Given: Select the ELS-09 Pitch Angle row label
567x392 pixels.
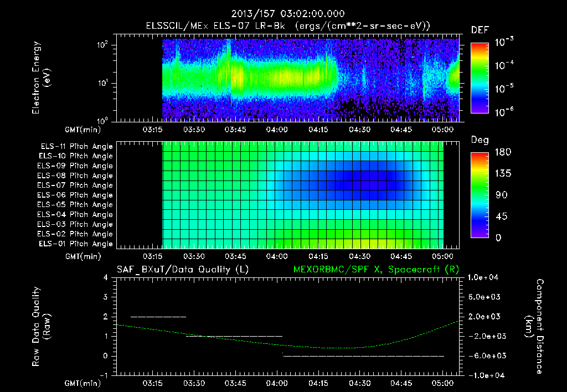Looking at the screenshot, I should [x=75, y=166].
